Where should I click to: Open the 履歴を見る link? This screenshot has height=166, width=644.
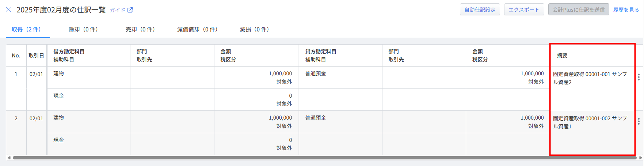tap(626, 10)
